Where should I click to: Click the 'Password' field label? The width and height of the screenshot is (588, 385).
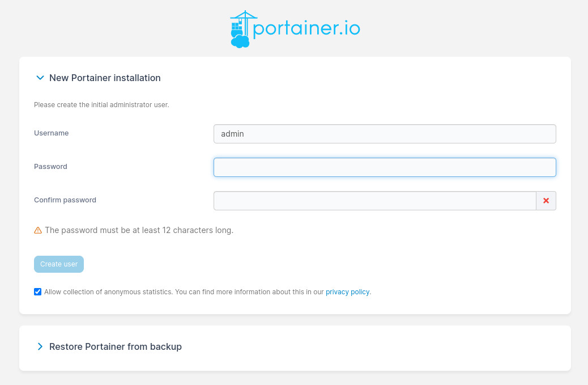click(50, 166)
